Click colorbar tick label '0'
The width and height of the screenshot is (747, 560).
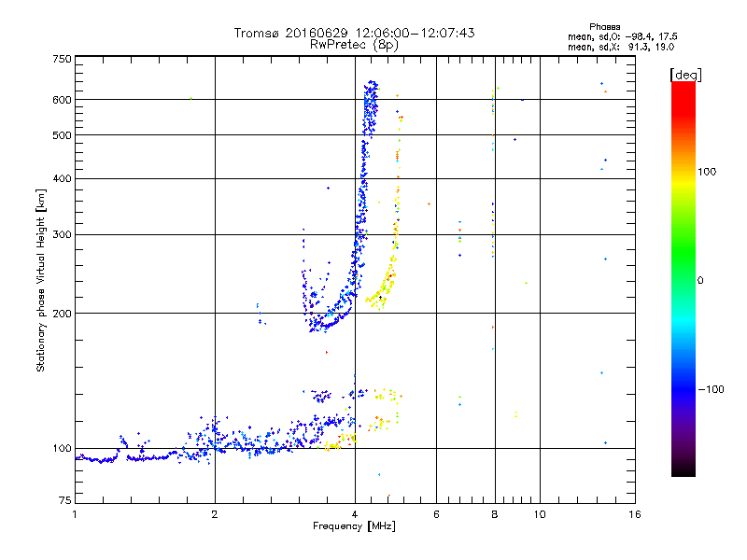tap(700, 281)
